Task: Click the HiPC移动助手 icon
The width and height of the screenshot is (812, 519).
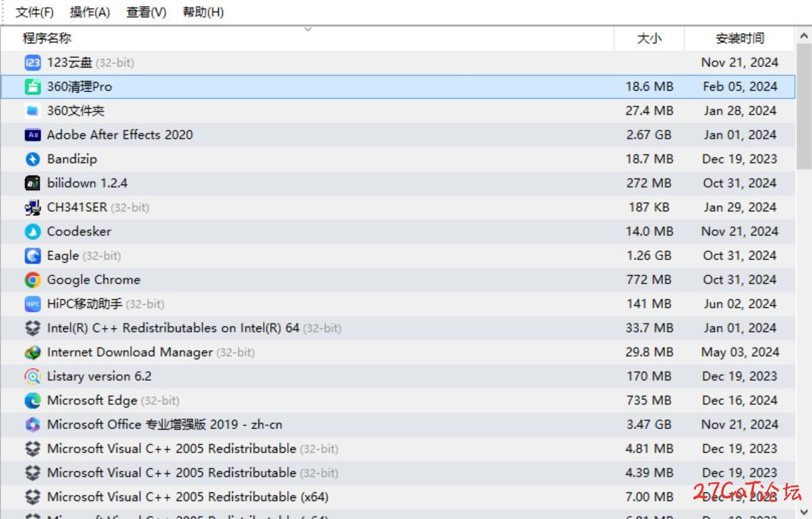Action: click(x=32, y=304)
